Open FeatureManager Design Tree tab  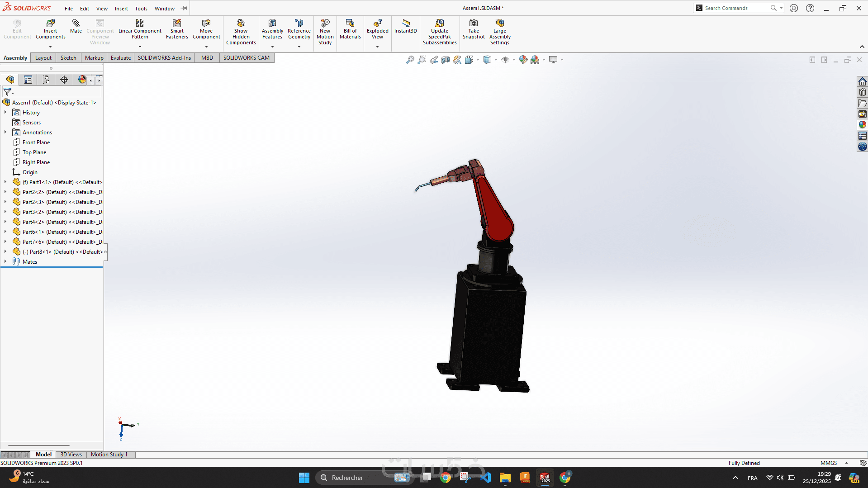tap(10, 80)
